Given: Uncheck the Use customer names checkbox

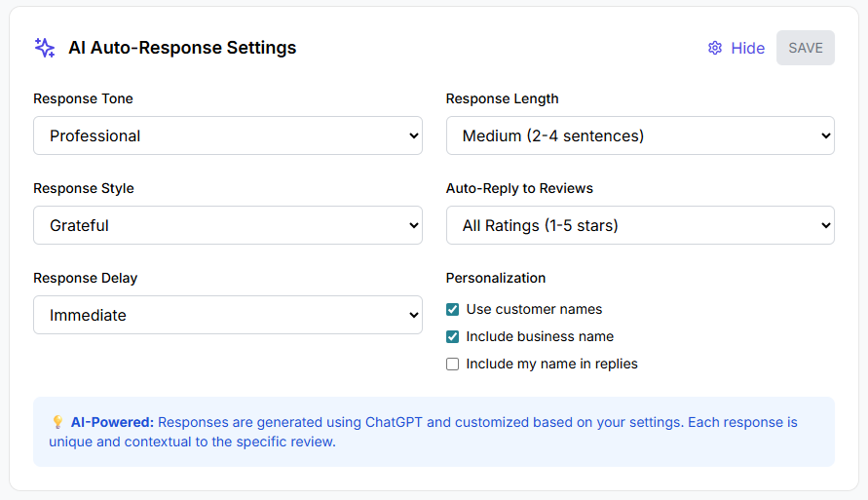Looking at the screenshot, I should click(453, 310).
